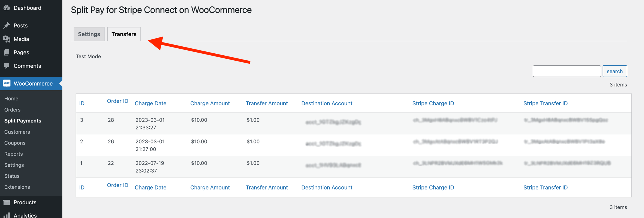Select order ID 22 cell

(111, 163)
